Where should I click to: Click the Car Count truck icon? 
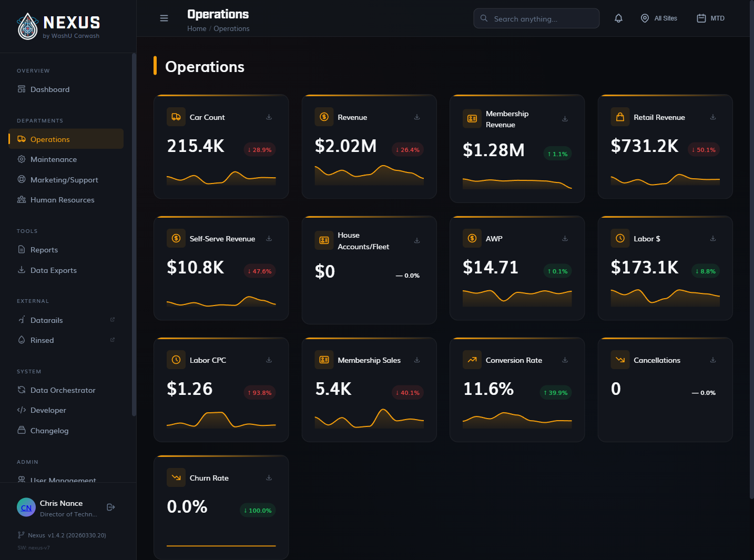(176, 117)
